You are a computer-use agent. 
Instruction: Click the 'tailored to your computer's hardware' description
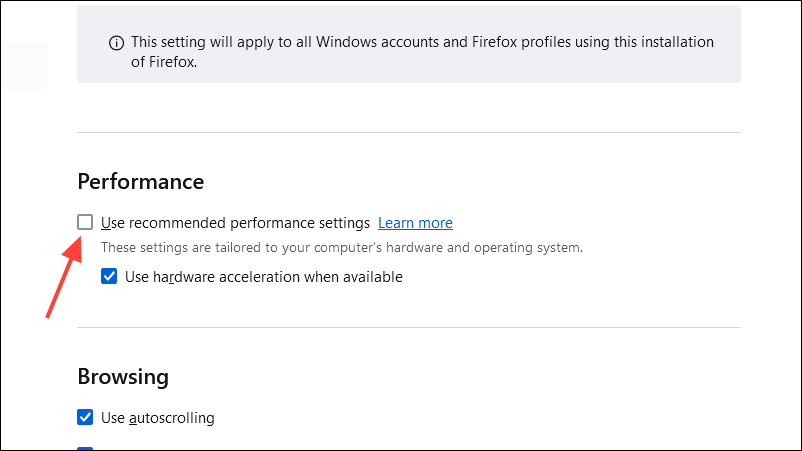click(341, 247)
